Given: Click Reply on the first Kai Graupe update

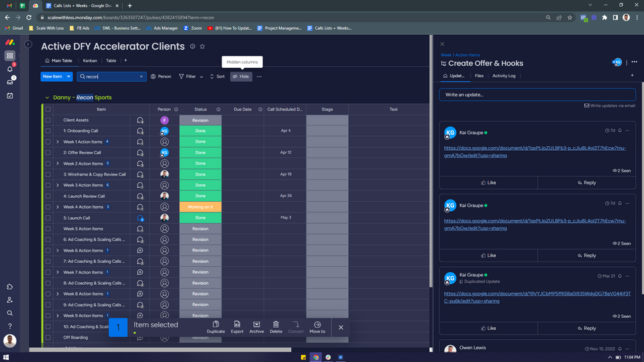Looking at the screenshot, I should pos(586,182).
